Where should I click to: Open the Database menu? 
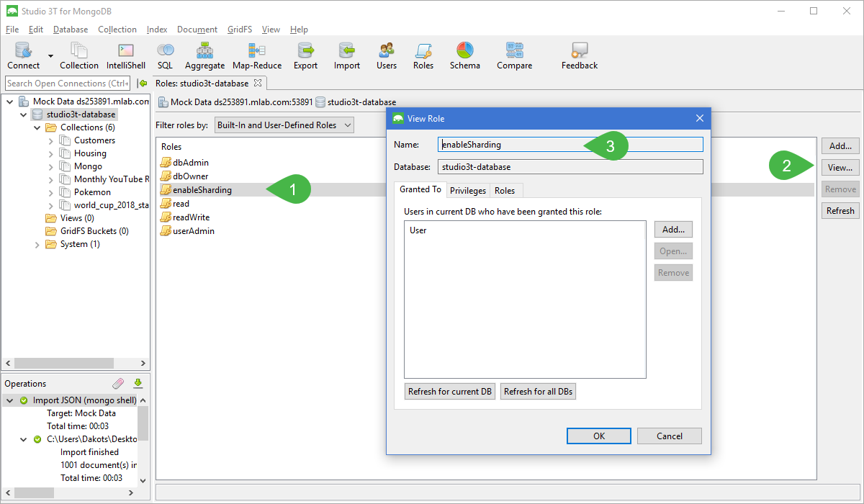coord(70,29)
